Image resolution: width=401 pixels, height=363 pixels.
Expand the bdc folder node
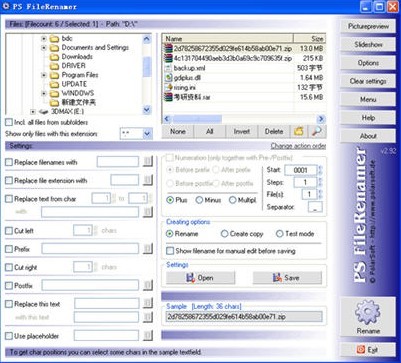pos(44,39)
